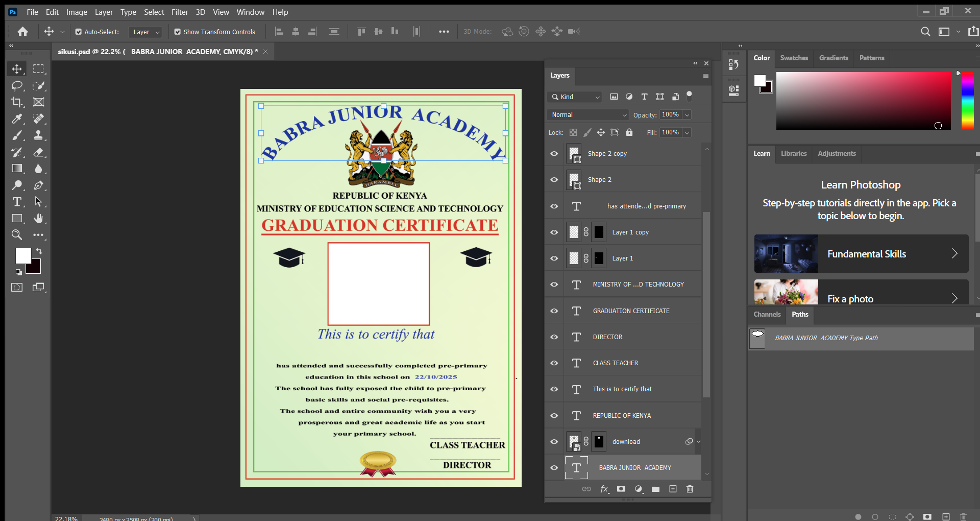Select the Crop tool
This screenshot has height=521, width=980.
tap(17, 102)
